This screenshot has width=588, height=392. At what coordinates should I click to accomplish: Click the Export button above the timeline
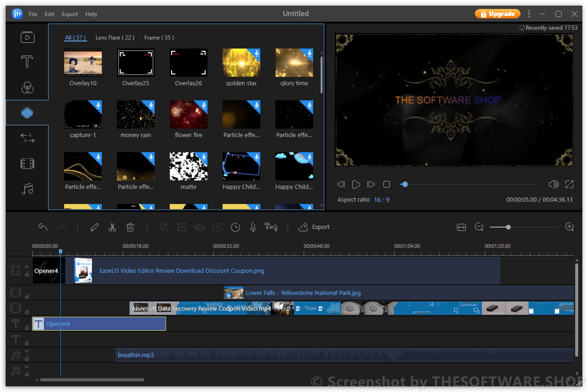[314, 227]
